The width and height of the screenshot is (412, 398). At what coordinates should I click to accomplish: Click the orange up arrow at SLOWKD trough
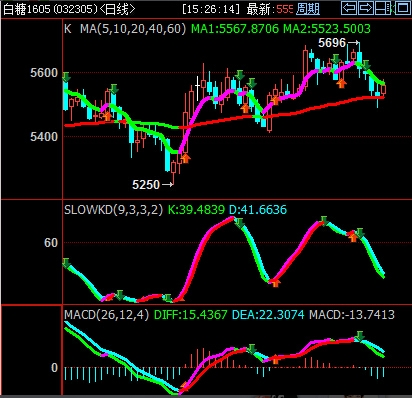[x=275, y=283]
